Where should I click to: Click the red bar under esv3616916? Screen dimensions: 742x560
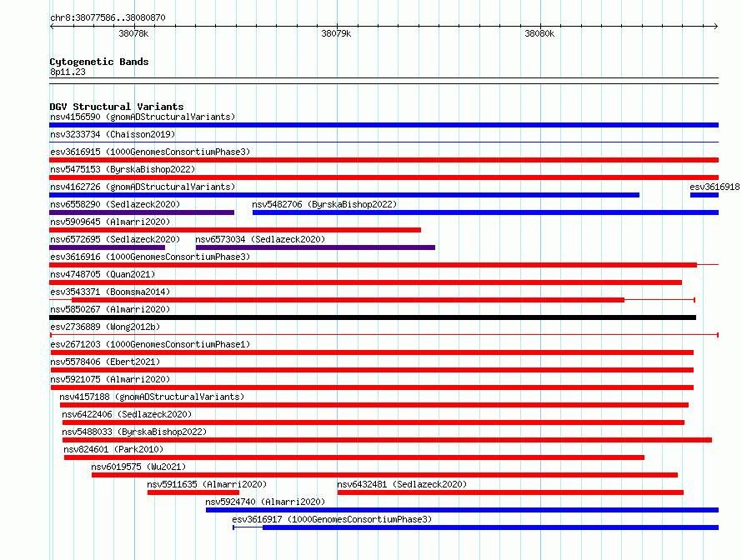point(373,265)
